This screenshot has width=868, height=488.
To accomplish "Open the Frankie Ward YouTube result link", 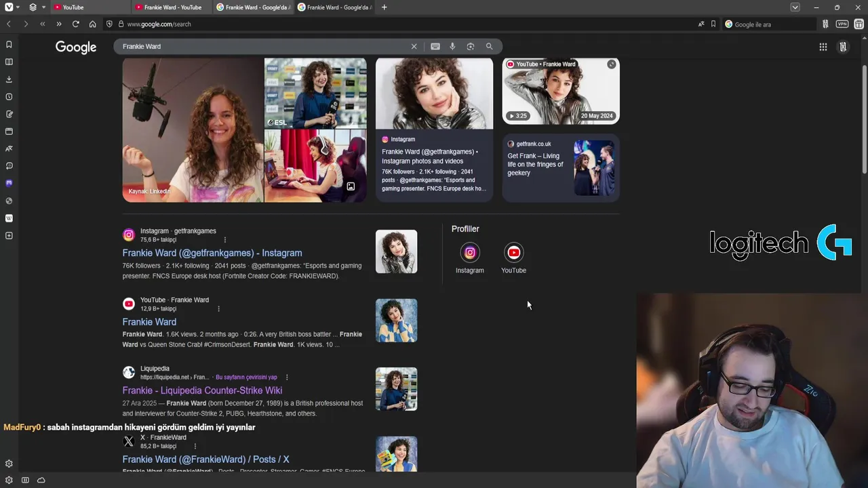I will pos(149,322).
